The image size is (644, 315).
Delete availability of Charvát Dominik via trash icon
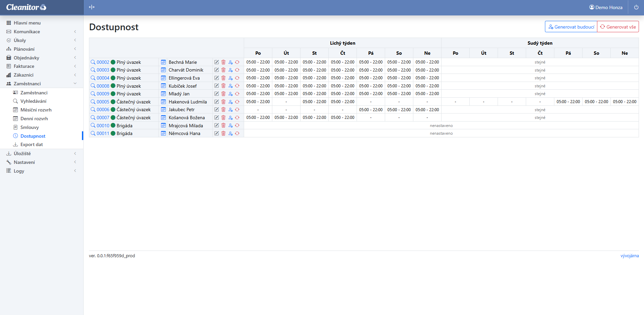pyautogui.click(x=223, y=70)
